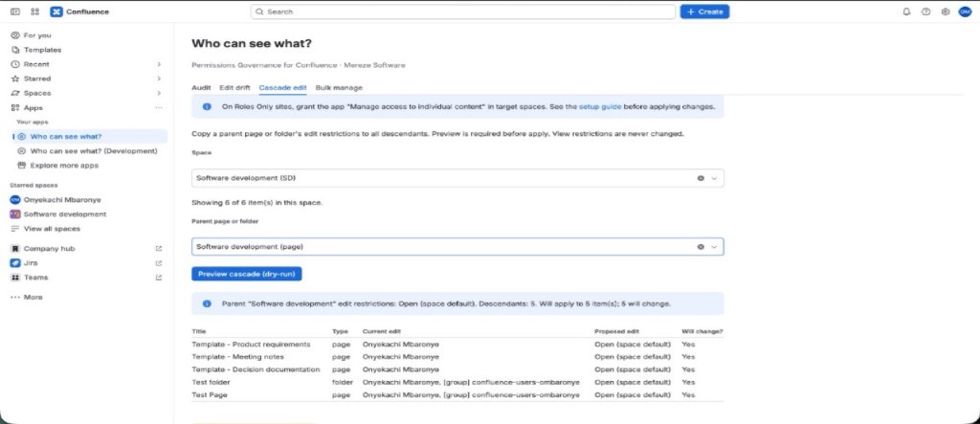This screenshot has height=424, width=980.
Task: Switch to the Edit drift tab
Action: coord(234,88)
